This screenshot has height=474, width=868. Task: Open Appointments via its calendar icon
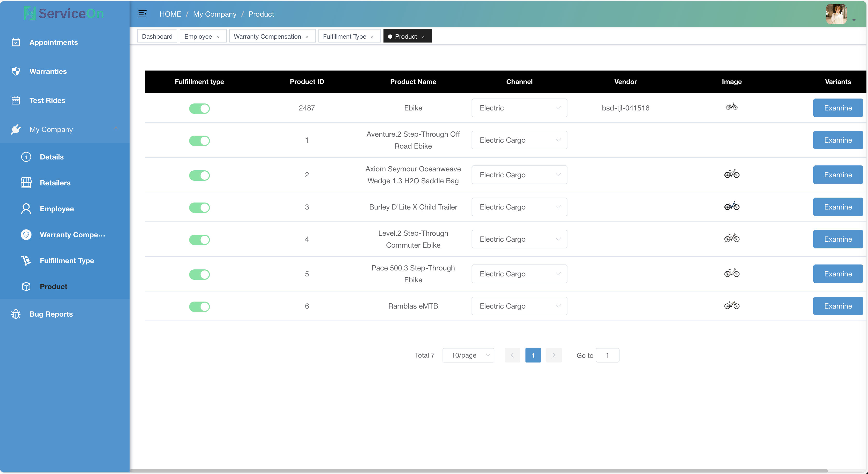[x=16, y=42]
